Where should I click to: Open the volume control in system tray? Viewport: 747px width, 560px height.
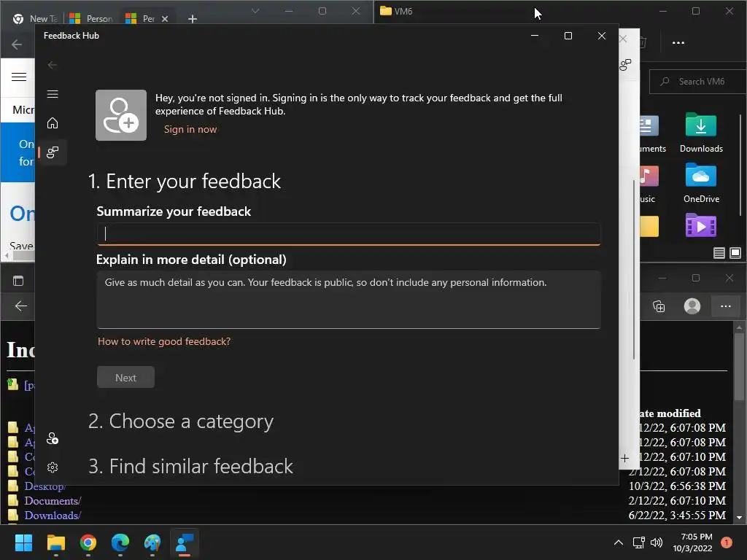click(657, 542)
